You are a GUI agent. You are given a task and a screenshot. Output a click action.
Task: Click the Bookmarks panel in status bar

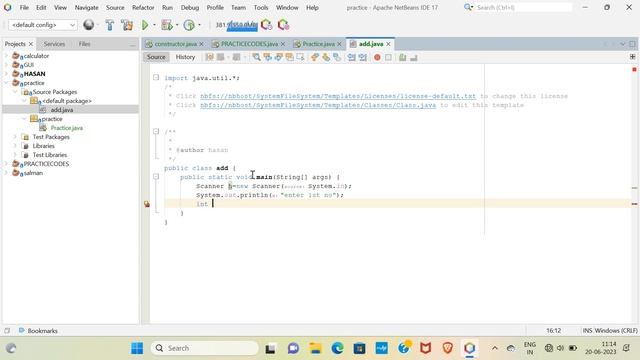click(x=38, y=331)
